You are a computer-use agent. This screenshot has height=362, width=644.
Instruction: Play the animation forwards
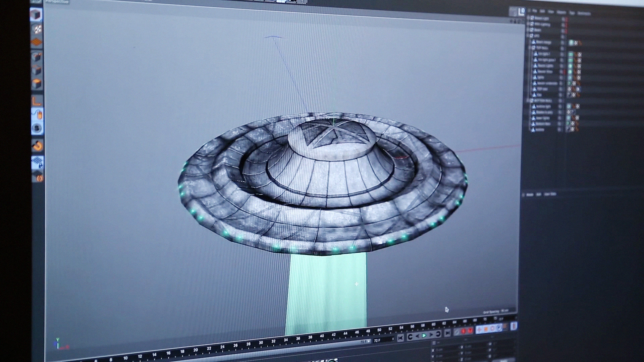pyautogui.click(x=424, y=335)
